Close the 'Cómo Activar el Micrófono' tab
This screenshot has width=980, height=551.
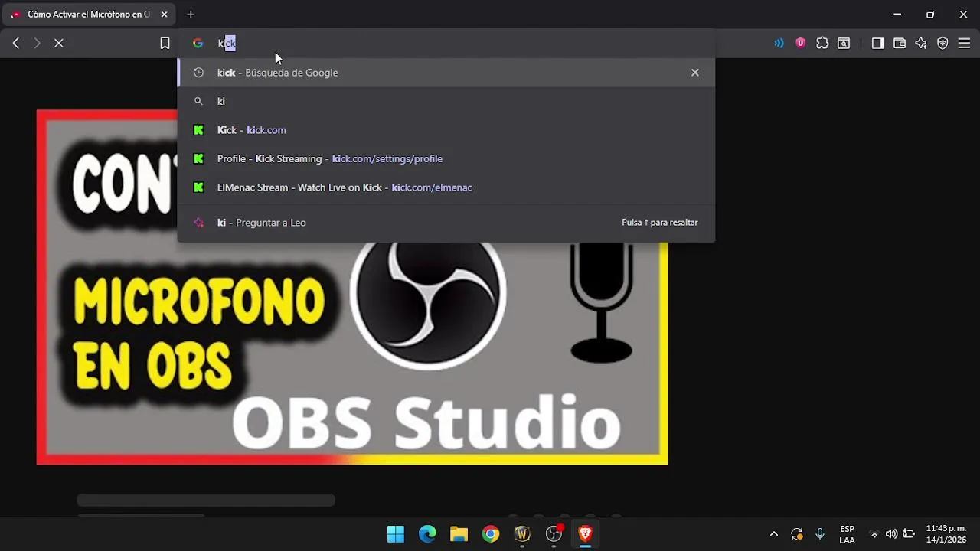pos(164,15)
